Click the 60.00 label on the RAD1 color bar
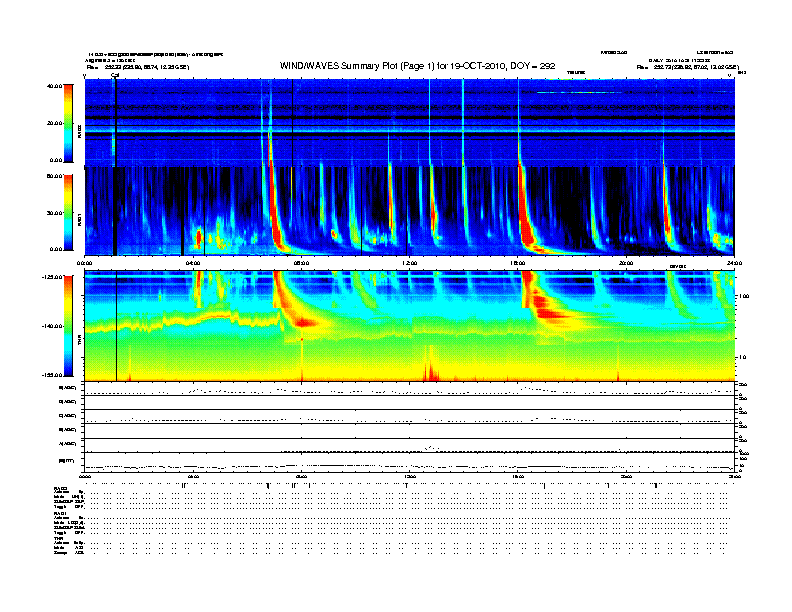This screenshot has width=792, height=612. (x=55, y=176)
